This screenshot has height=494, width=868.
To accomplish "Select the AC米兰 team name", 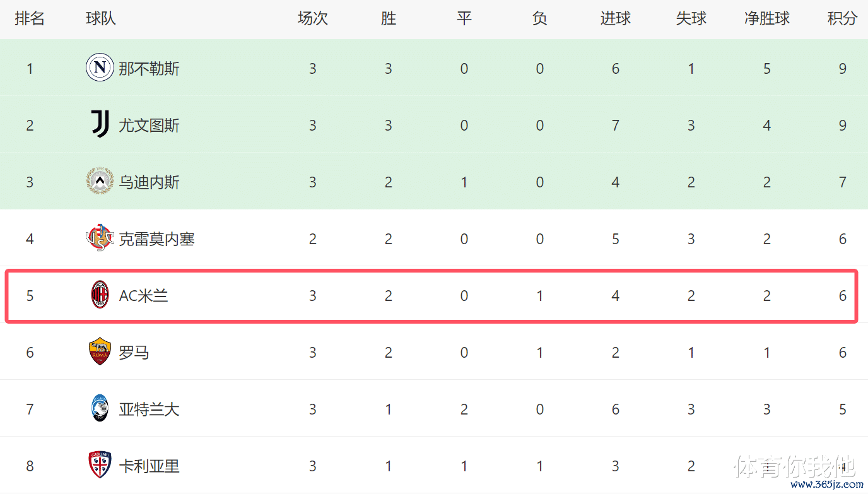I will point(143,295).
